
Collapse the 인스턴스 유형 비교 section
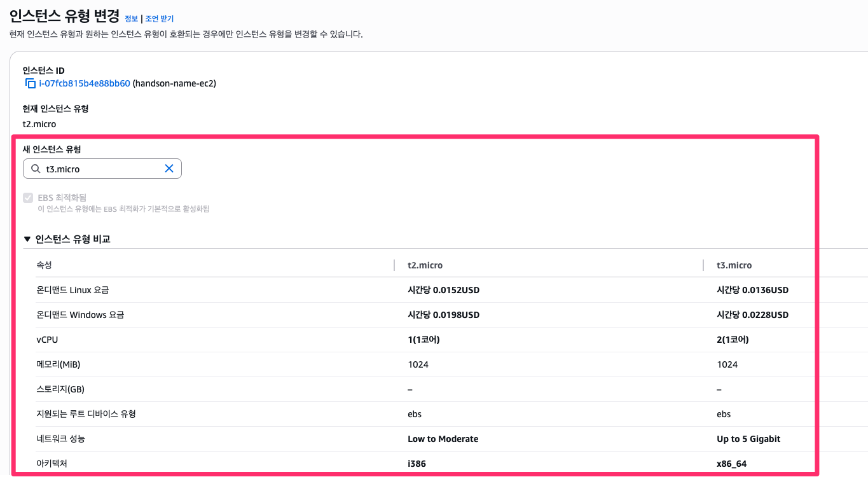click(x=27, y=239)
